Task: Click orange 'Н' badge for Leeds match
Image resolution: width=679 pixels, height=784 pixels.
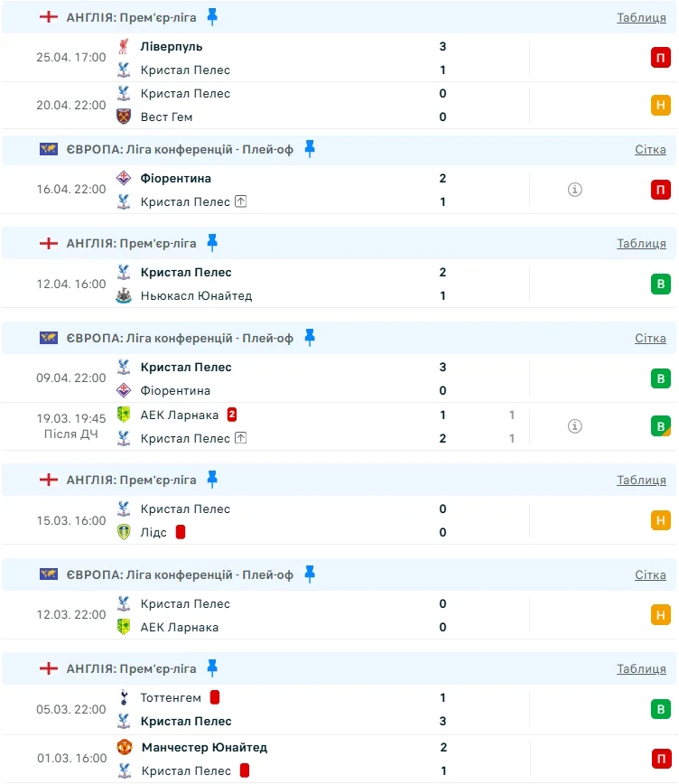Action: [x=661, y=520]
